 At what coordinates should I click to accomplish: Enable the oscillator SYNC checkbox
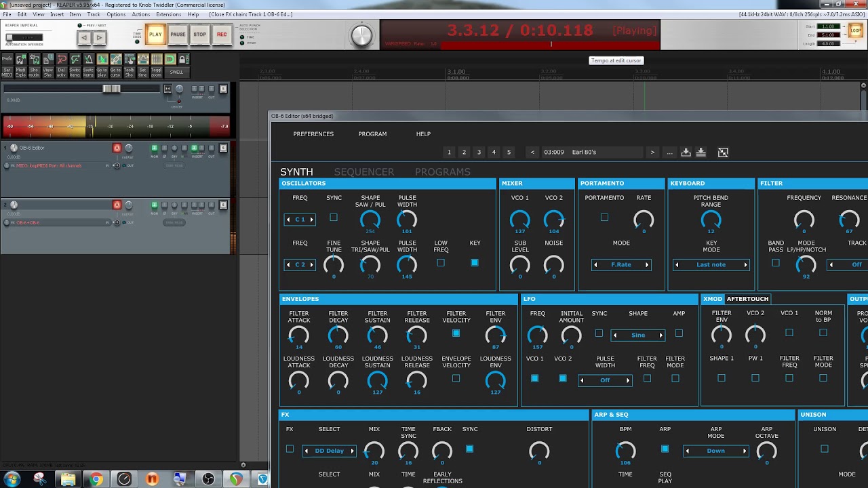click(334, 218)
